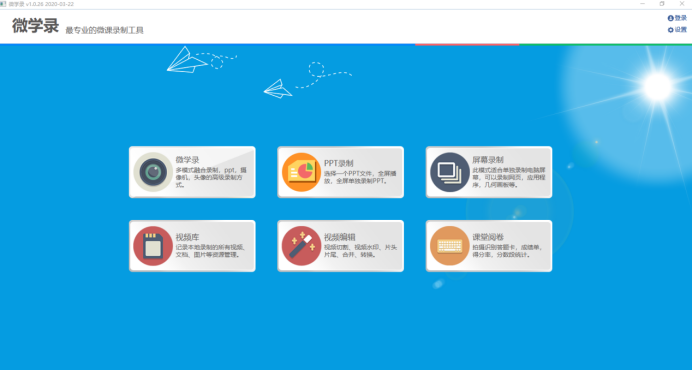The width and height of the screenshot is (692, 370).
Task: Select the 屏幕录制 card title
Action: (488, 160)
